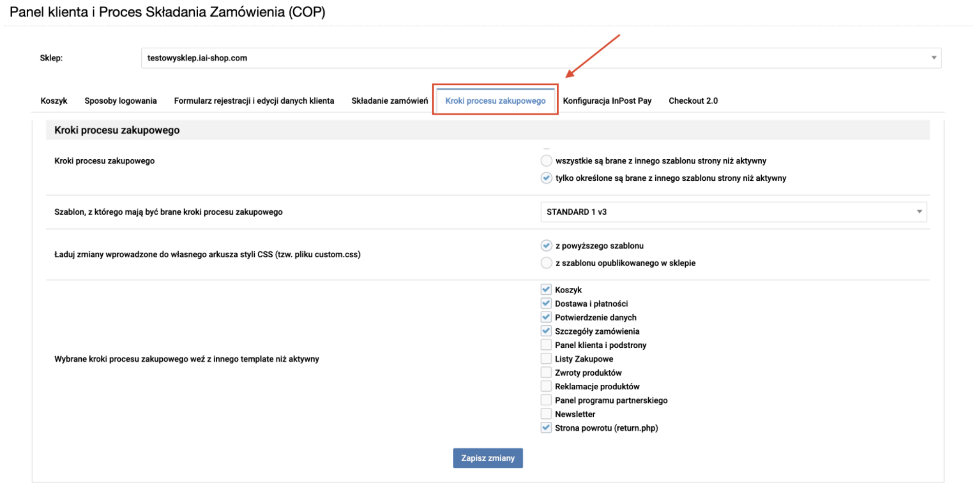
Task: Select 'wszystkie są brane z innego szablonu' radio
Action: [x=547, y=161]
